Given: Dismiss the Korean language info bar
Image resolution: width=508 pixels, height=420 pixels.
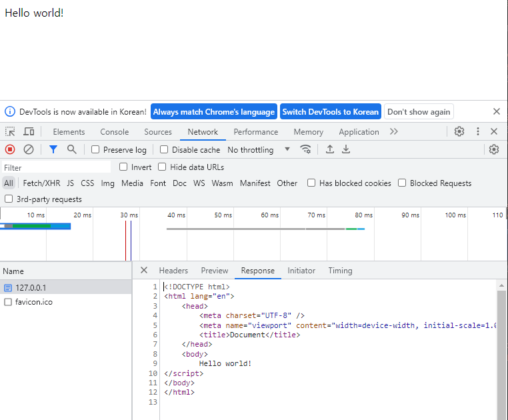Looking at the screenshot, I should pos(497,111).
